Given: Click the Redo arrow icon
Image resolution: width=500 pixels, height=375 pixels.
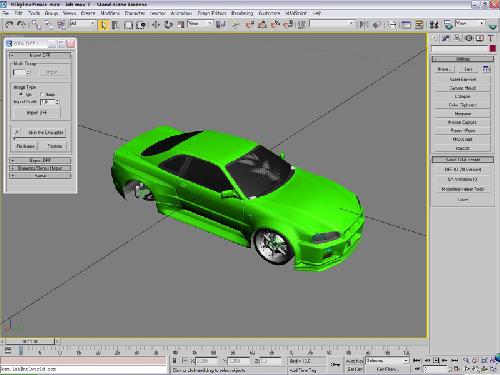Looking at the screenshot, I should click(21, 24).
